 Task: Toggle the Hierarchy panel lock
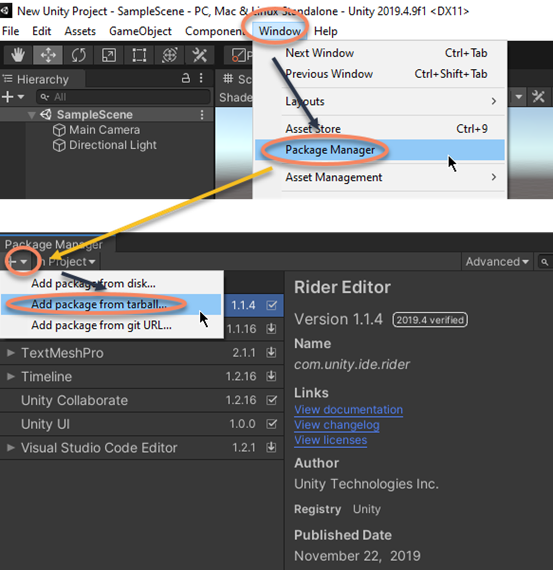click(x=186, y=78)
